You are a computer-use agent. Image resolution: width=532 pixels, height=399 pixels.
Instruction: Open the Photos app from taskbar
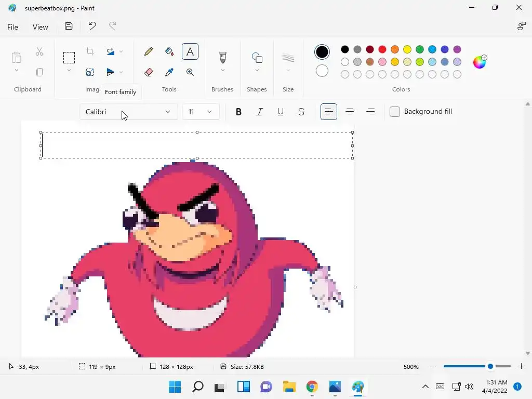335,387
